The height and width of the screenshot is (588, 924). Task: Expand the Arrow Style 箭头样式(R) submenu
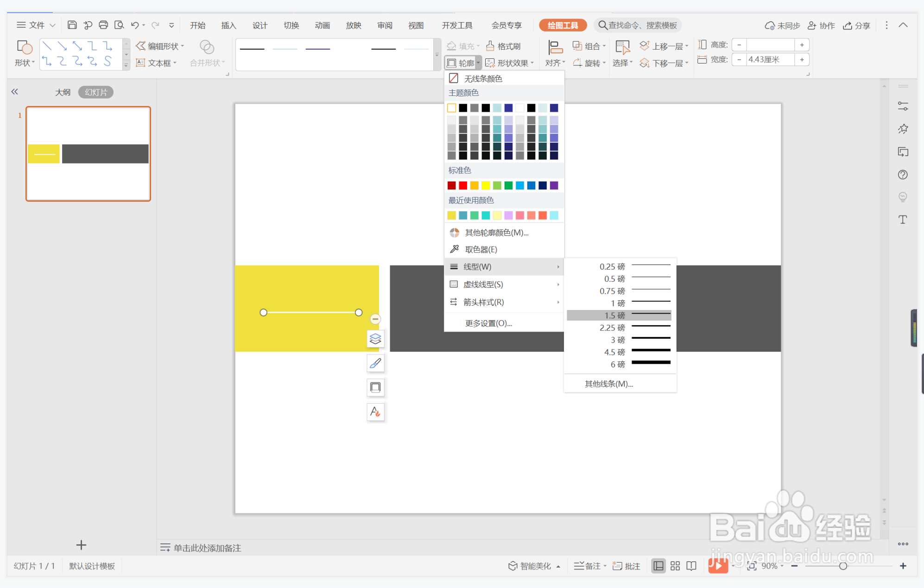click(x=504, y=302)
